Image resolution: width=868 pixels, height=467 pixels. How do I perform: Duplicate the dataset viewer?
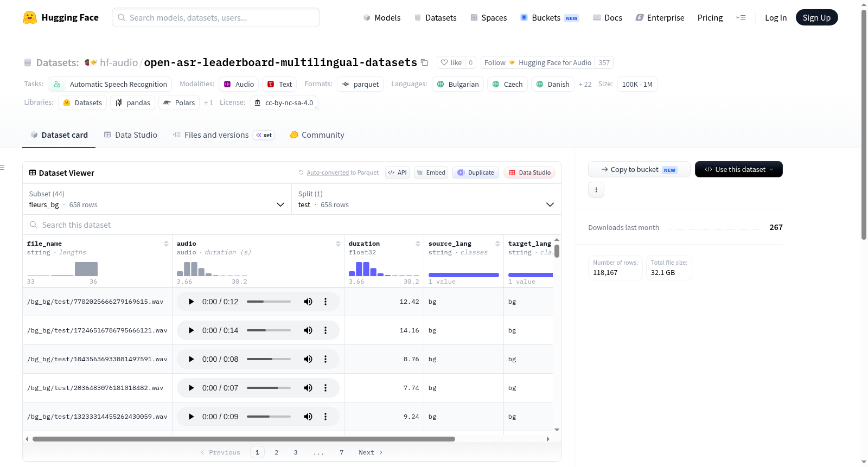[476, 172]
